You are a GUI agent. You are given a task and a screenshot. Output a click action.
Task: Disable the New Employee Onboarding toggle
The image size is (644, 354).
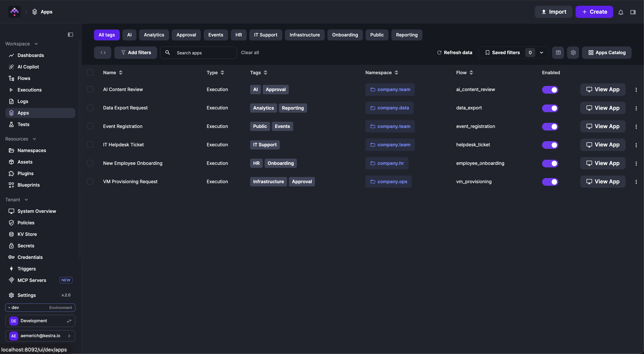550,163
